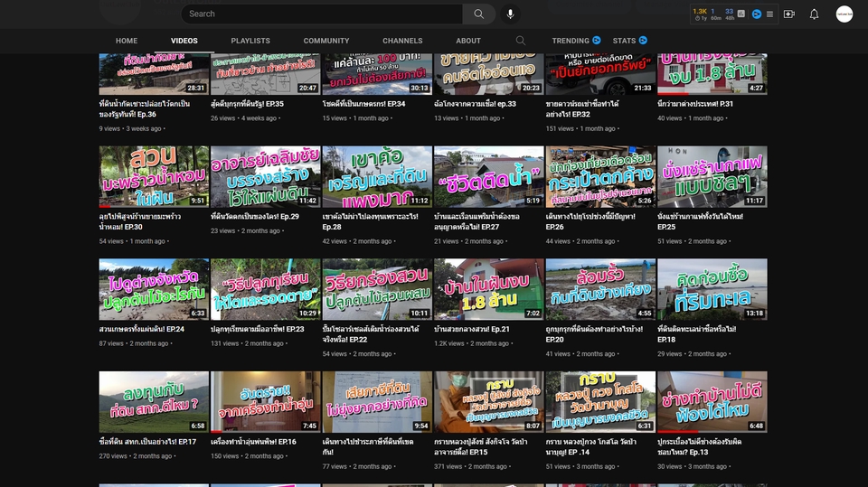868x487 pixels.
Task: Open the Ep.21 house thumbnail (7:02)
Action: point(489,289)
